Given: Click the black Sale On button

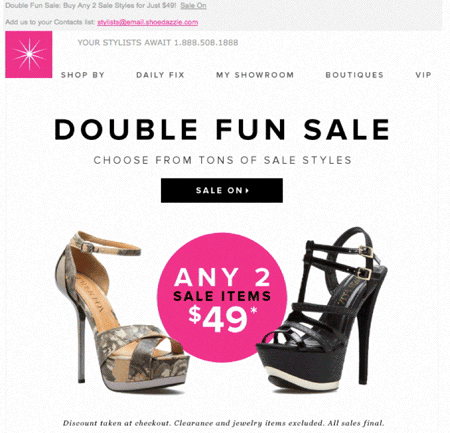Looking at the screenshot, I should [222, 190].
